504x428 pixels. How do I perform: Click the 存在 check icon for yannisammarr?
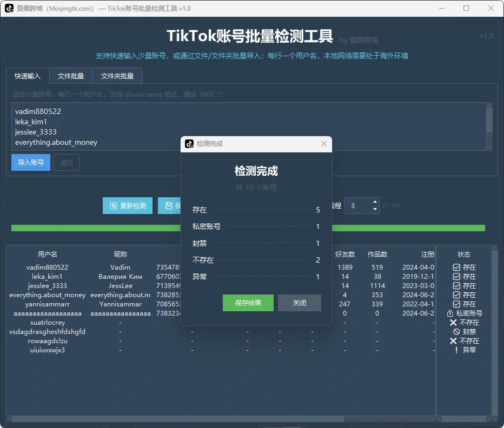pyautogui.click(x=456, y=304)
